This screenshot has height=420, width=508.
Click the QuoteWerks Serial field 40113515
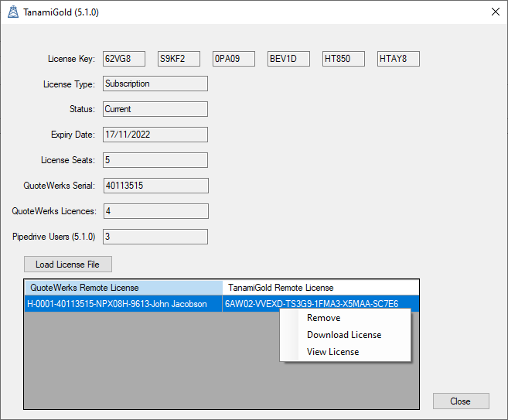[155, 186]
